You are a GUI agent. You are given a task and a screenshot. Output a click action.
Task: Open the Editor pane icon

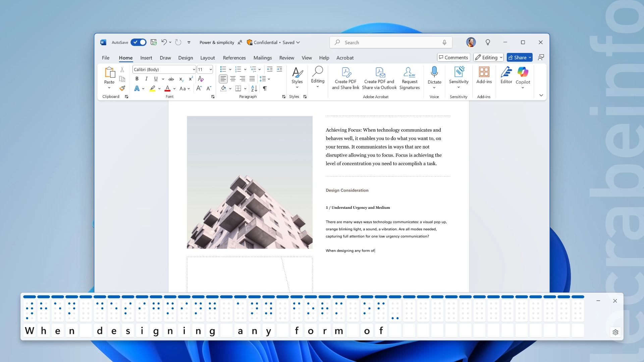coord(506,72)
